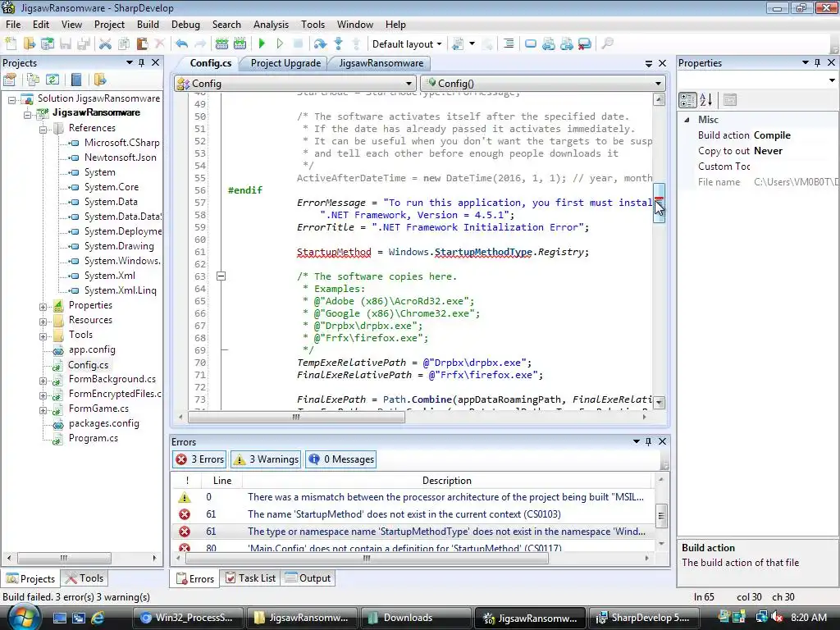This screenshot has width=840, height=630.
Task: Click the Copy toolbar icon
Action: coord(124,43)
